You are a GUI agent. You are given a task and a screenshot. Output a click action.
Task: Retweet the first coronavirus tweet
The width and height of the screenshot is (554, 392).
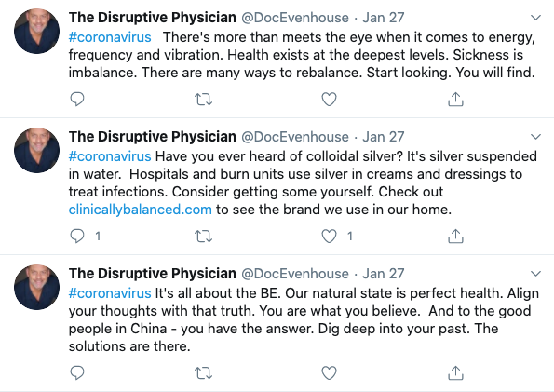click(x=204, y=100)
